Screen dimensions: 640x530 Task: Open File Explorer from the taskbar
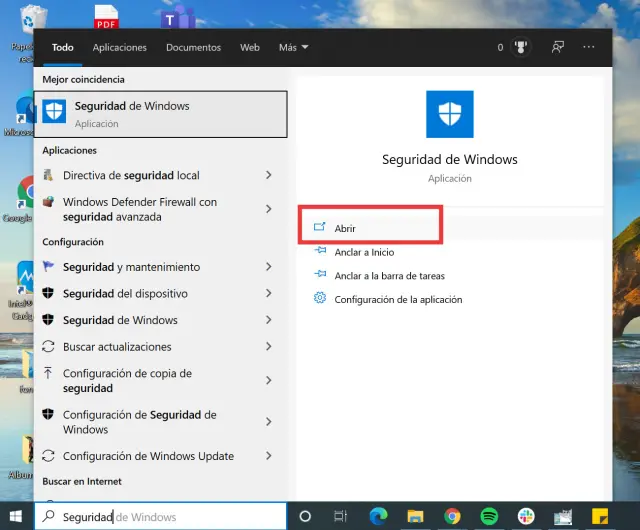415,516
